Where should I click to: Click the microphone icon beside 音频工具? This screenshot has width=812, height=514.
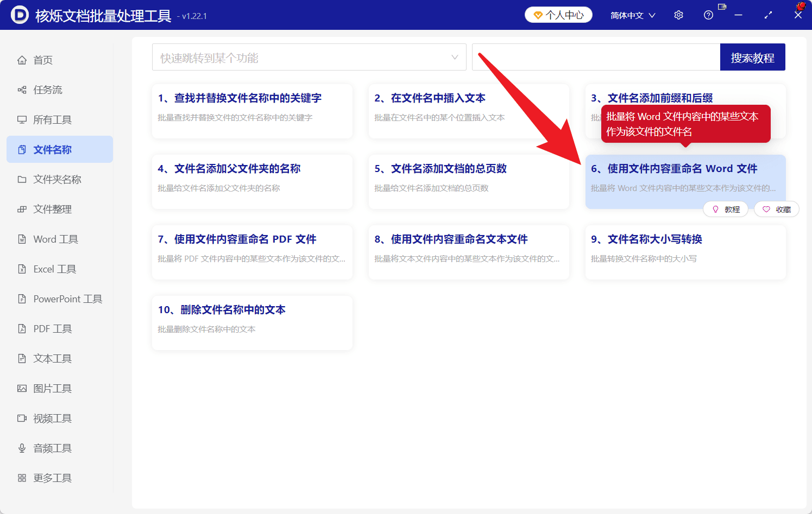pyautogui.click(x=22, y=448)
